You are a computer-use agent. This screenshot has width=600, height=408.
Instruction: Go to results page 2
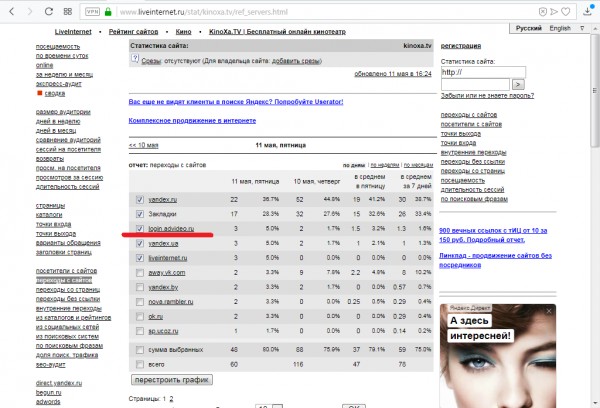171,399
